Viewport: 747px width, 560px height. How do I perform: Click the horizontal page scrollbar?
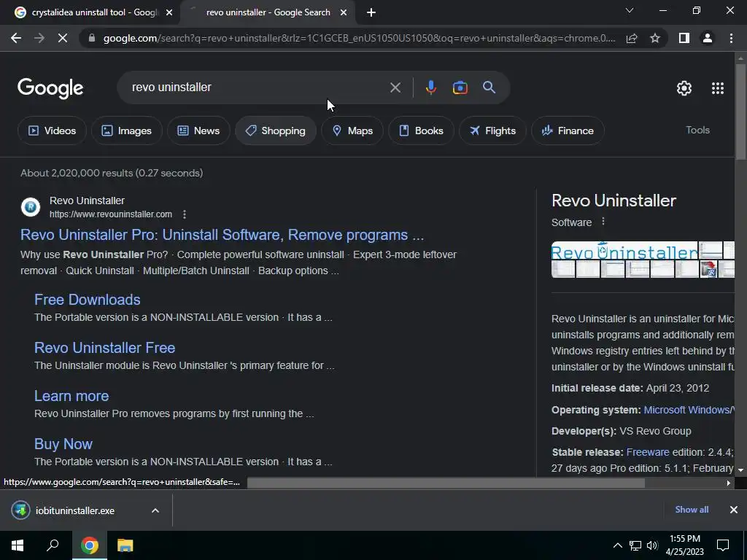coord(446,483)
